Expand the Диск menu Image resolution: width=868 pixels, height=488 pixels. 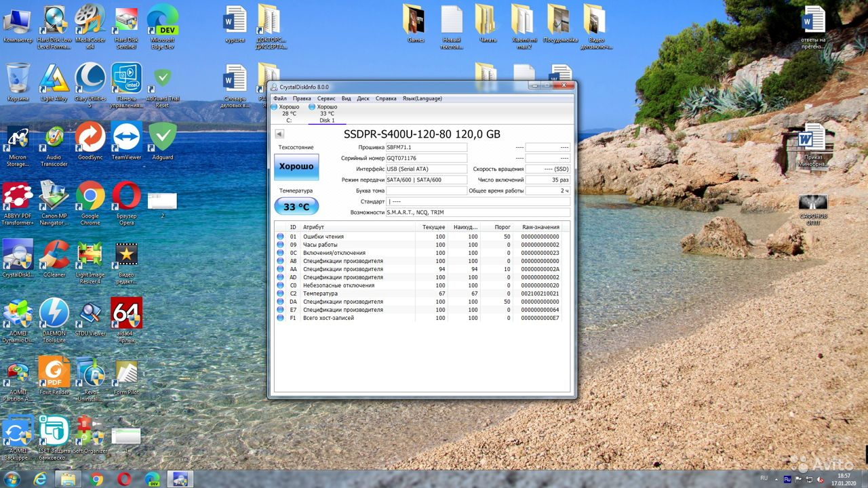tap(363, 98)
